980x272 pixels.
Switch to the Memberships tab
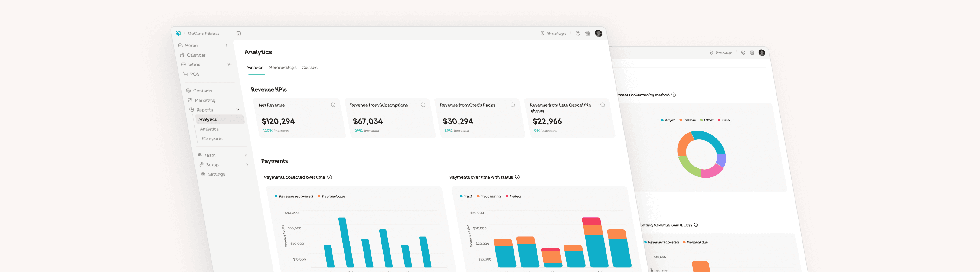click(282, 68)
